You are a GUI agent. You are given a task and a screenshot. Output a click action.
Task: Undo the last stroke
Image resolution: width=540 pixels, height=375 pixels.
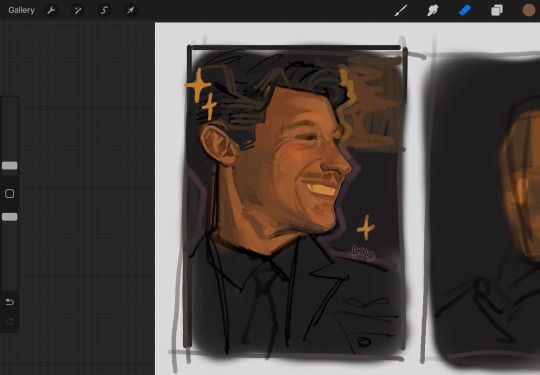(10, 302)
